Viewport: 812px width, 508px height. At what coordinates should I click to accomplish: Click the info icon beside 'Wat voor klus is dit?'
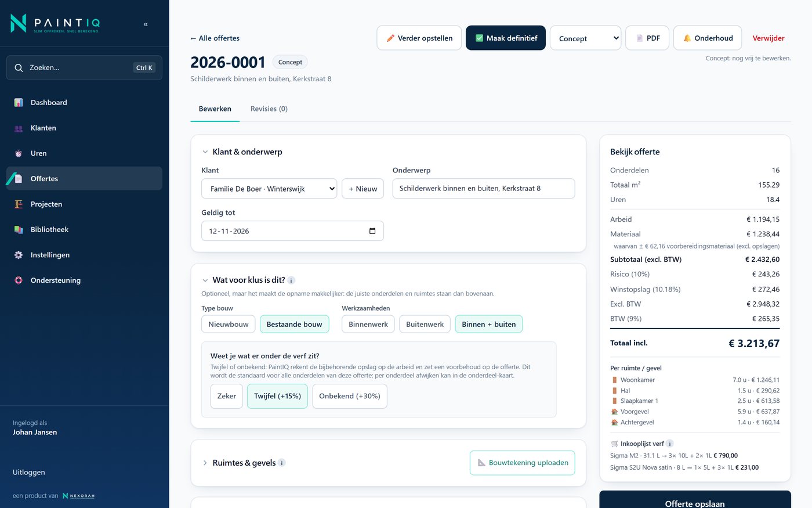(292, 280)
